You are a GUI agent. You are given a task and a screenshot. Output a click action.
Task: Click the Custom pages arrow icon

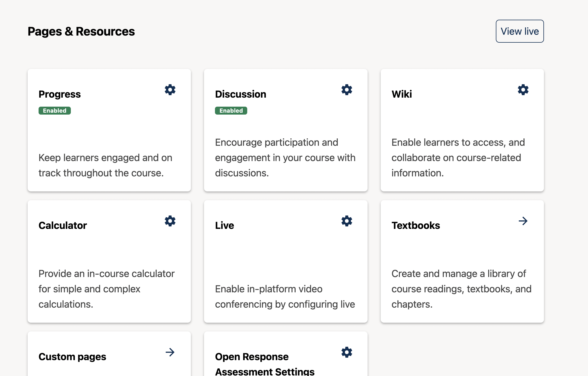(170, 352)
